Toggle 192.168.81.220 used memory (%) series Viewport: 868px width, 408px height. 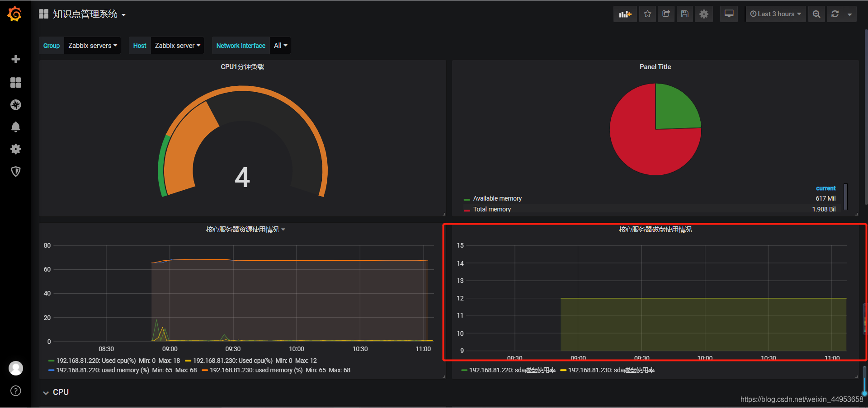pos(103,370)
